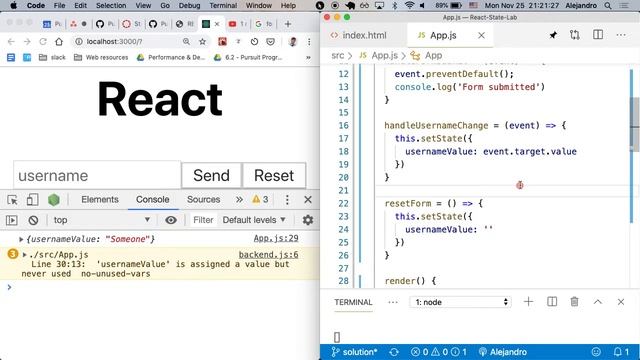This screenshot has height=360, width=640.
Task: Close the terminal panel
Action: coord(621,302)
